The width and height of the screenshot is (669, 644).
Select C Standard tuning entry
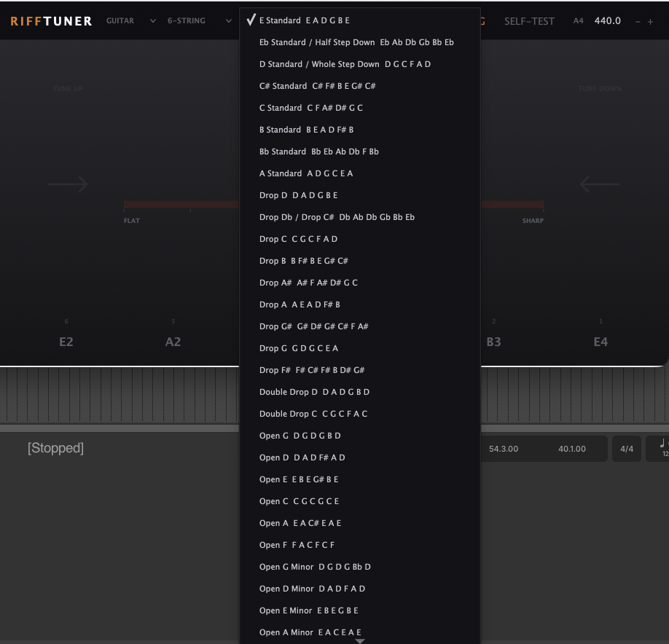pos(360,108)
